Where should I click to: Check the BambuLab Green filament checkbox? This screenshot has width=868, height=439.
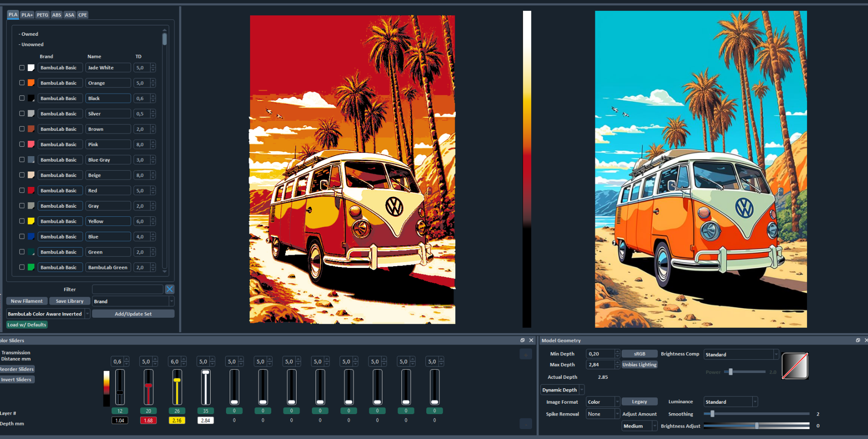click(22, 267)
